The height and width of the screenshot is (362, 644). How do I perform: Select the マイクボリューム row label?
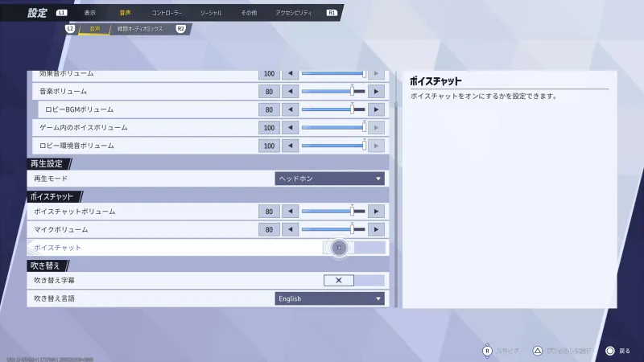click(x=61, y=229)
